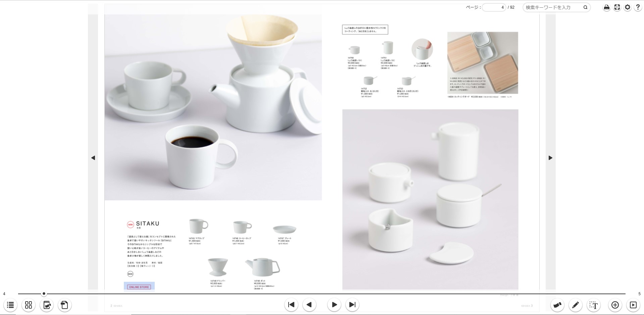644x315 pixels.
Task: Open the sticky notes list
Action: click(x=64, y=305)
